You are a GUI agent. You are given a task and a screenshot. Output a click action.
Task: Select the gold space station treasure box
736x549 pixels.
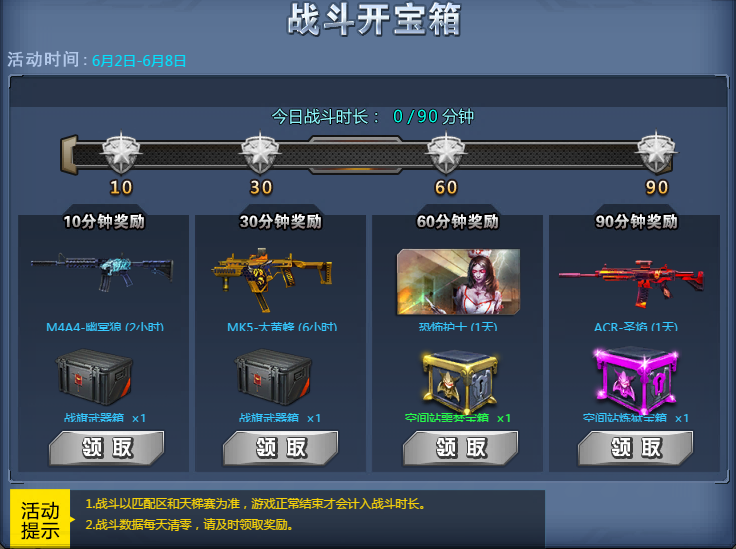pyautogui.click(x=460, y=381)
